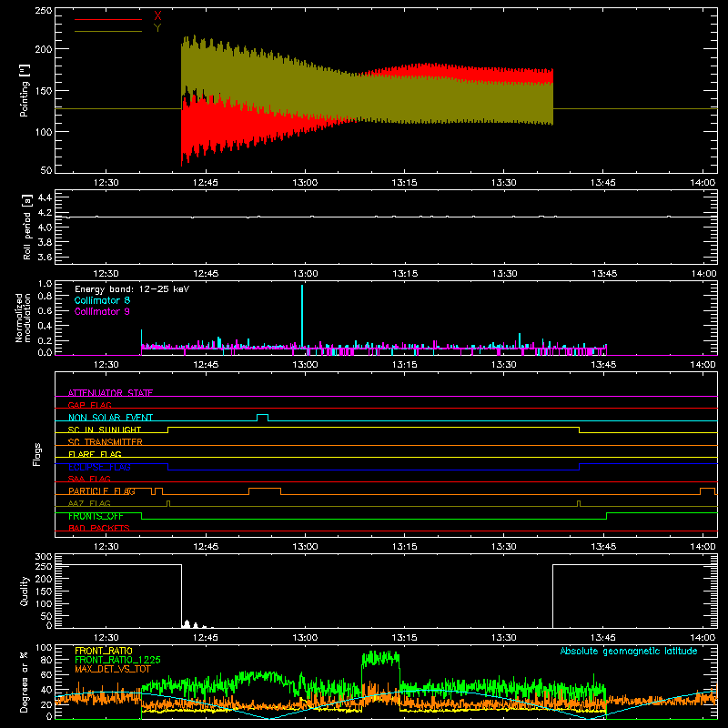Screen dimensions: 728x728
Task: Click the SC_IN_SUNLIGHT flag label
Action: (x=105, y=430)
